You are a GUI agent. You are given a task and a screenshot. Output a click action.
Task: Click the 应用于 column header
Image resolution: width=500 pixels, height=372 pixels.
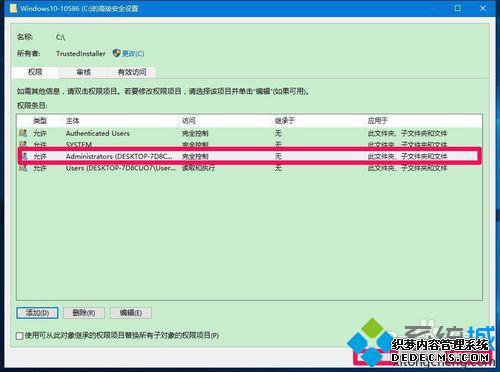pyautogui.click(x=377, y=121)
